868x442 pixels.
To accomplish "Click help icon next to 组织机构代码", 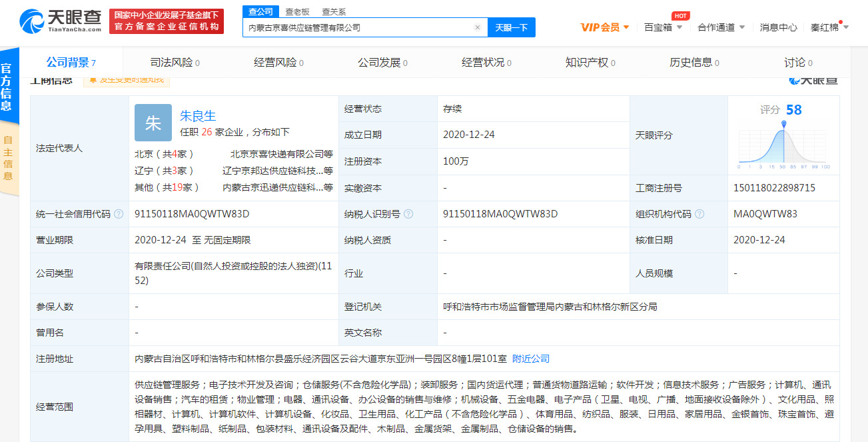I will tap(699, 214).
